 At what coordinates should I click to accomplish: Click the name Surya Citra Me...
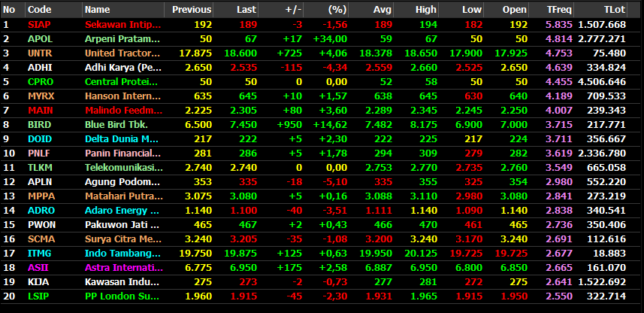(124, 239)
